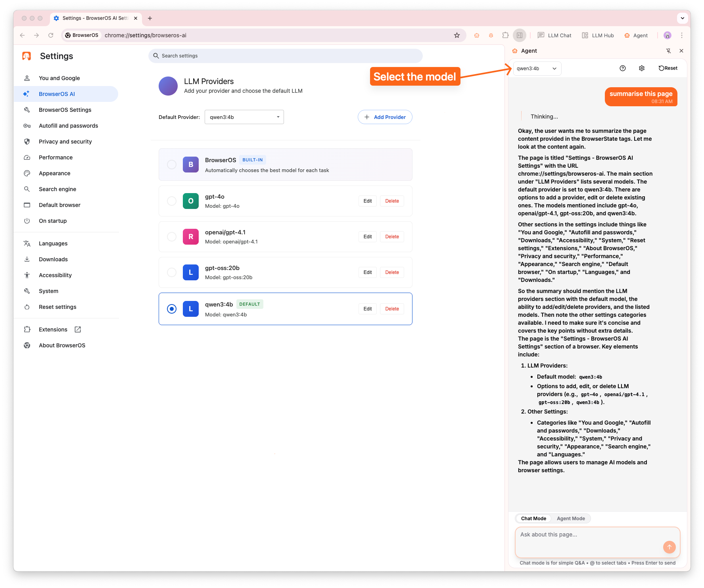Open Downloads settings
Viewport: 704px width, 588px height.
point(66,259)
